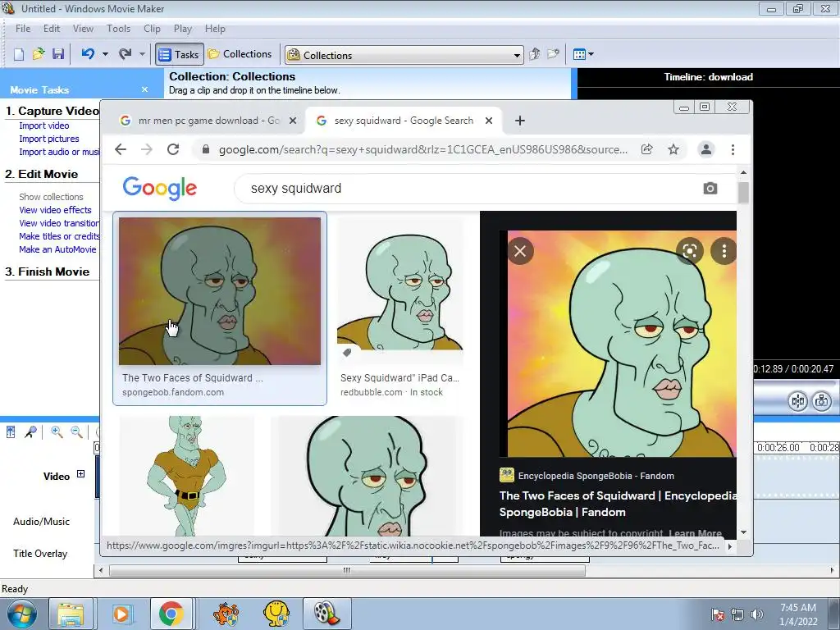Bookmark this page with the star icon
Viewport: 840px width, 630px height.
point(673,149)
